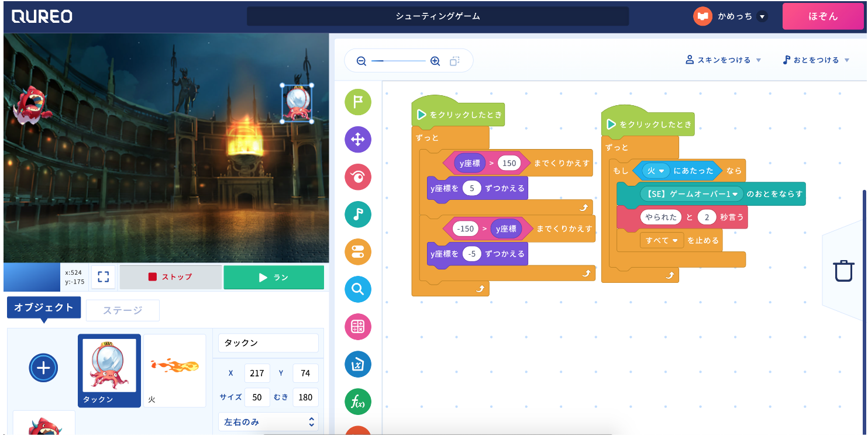This screenshot has width=868, height=436.
Task: Click the user avatar icon
Action: click(702, 16)
